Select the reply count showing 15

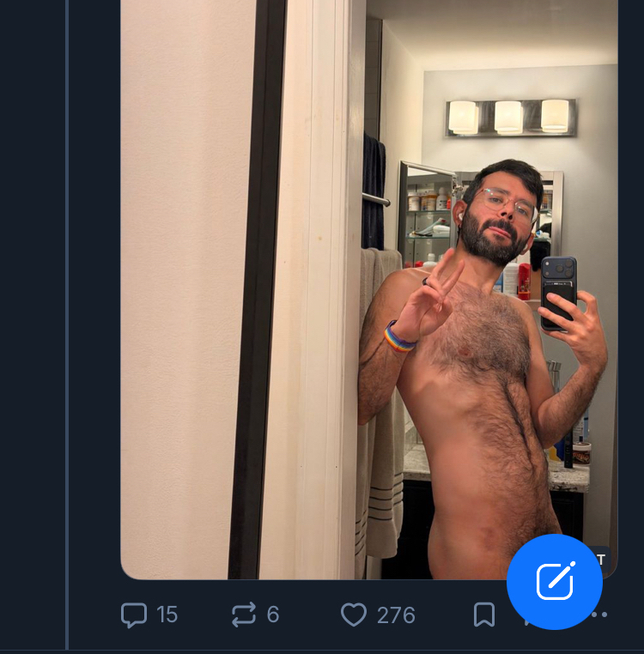[167, 615]
